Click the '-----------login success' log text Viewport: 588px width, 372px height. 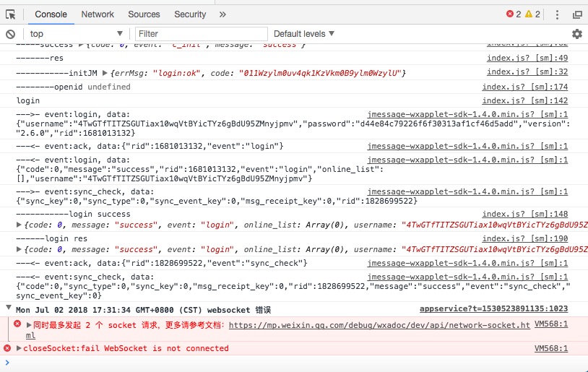(73, 214)
